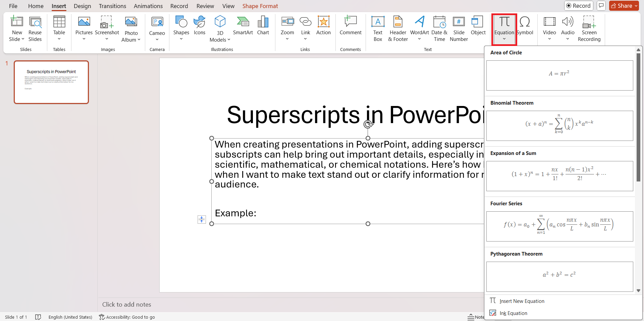Click the New Slide icon
Viewport: 644px width, 321px height.
(17, 21)
